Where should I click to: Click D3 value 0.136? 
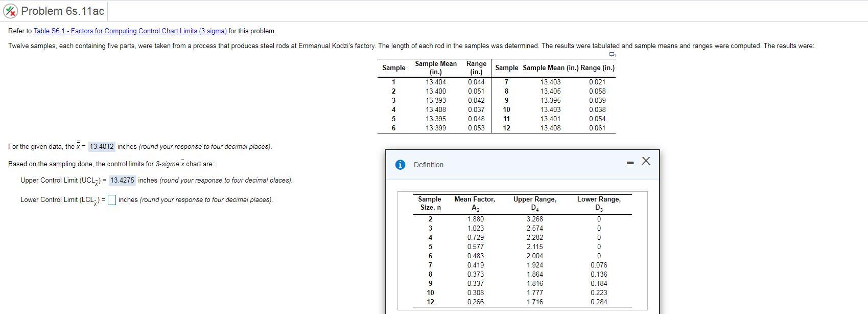click(x=599, y=274)
